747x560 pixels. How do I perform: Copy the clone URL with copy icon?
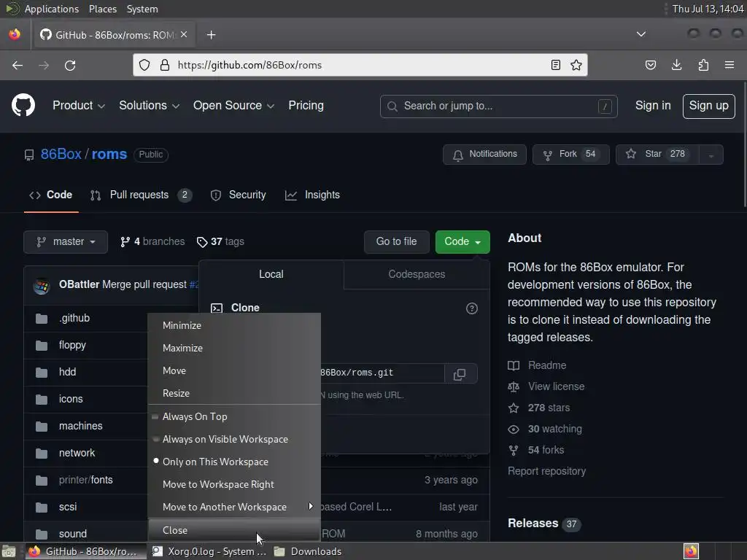(x=460, y=374)
